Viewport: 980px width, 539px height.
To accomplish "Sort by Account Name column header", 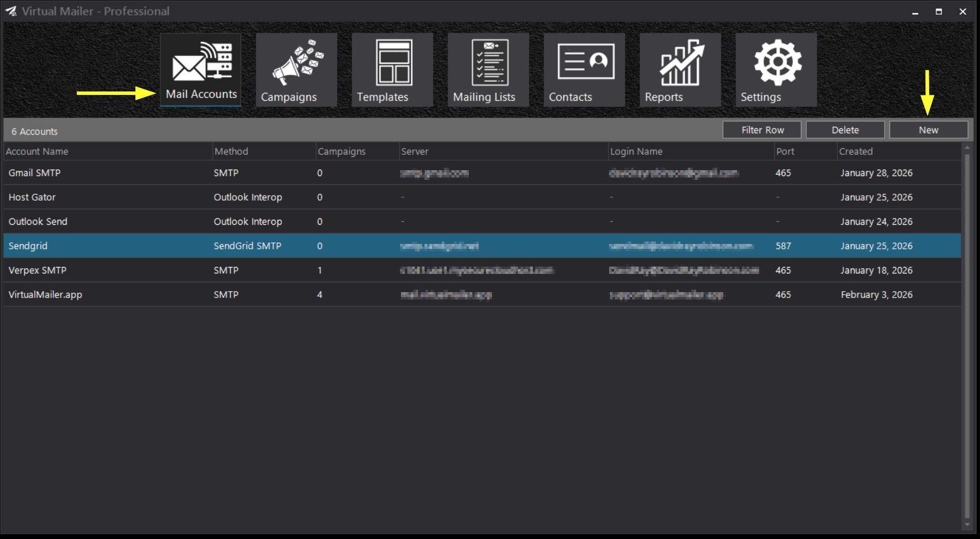I will tap(108, 151).
